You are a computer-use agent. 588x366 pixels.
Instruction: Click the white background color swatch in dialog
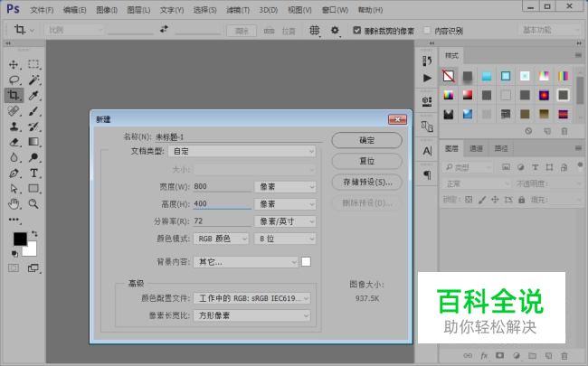pos(306,262)
